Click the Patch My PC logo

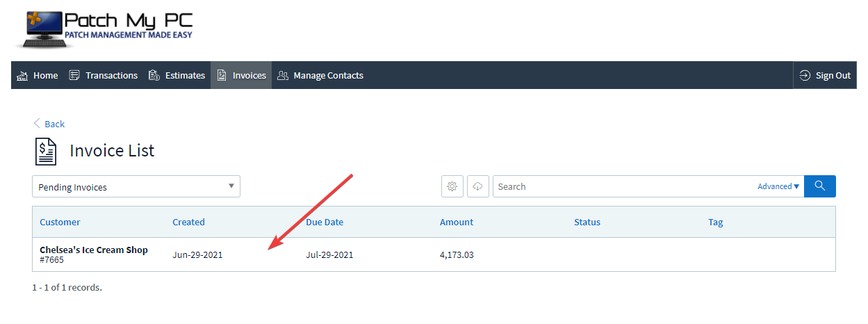(104, 29)
